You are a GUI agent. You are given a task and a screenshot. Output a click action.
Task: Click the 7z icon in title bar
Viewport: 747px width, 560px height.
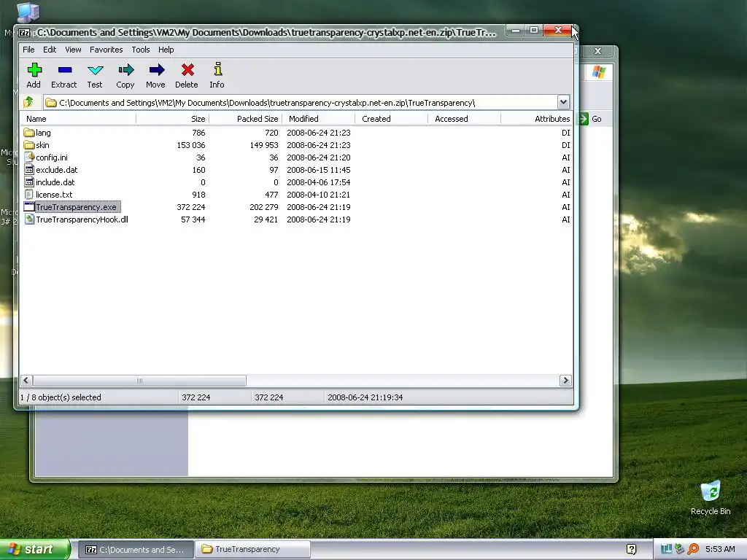pos(24,32)
